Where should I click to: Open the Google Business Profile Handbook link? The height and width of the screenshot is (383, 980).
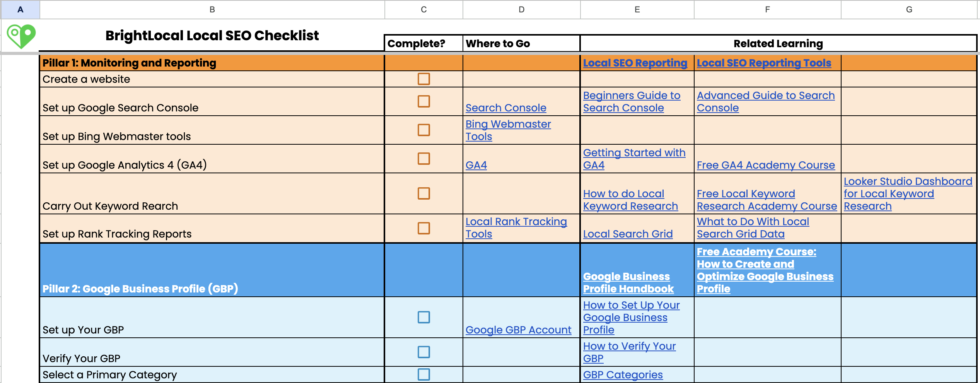tap(628, 282)
